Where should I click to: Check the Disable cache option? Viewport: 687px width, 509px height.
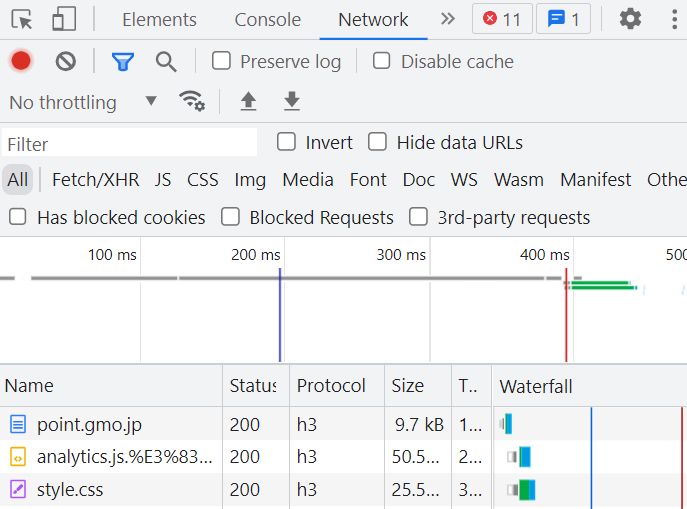[x=382, y=61]
